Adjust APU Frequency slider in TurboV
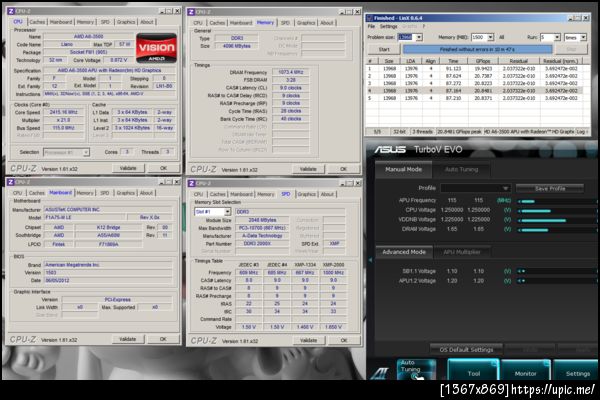Viewport: 600px width, 400px height. click(556, 201)
